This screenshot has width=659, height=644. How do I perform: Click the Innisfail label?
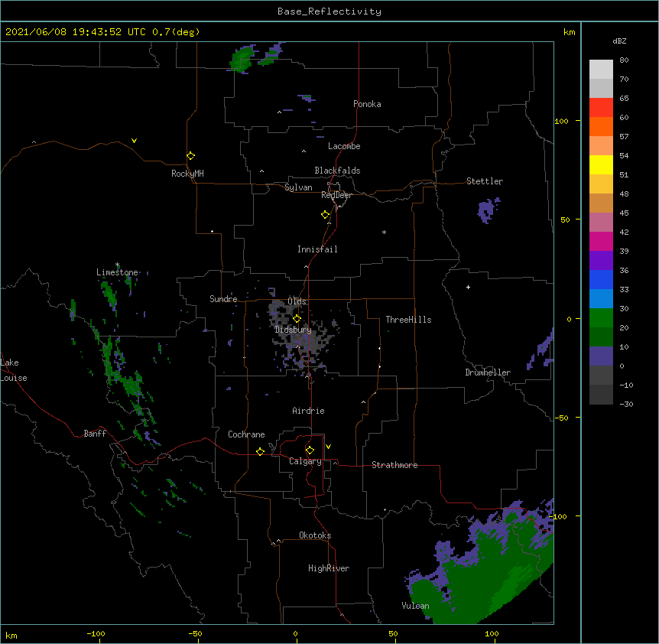tap(317, 249)
